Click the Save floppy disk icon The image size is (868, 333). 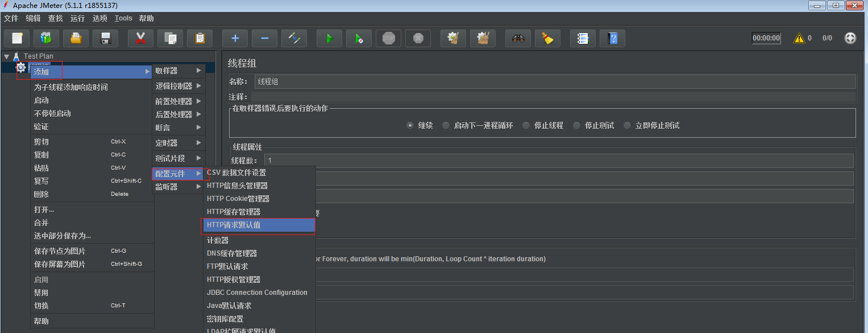click(106, 39)
